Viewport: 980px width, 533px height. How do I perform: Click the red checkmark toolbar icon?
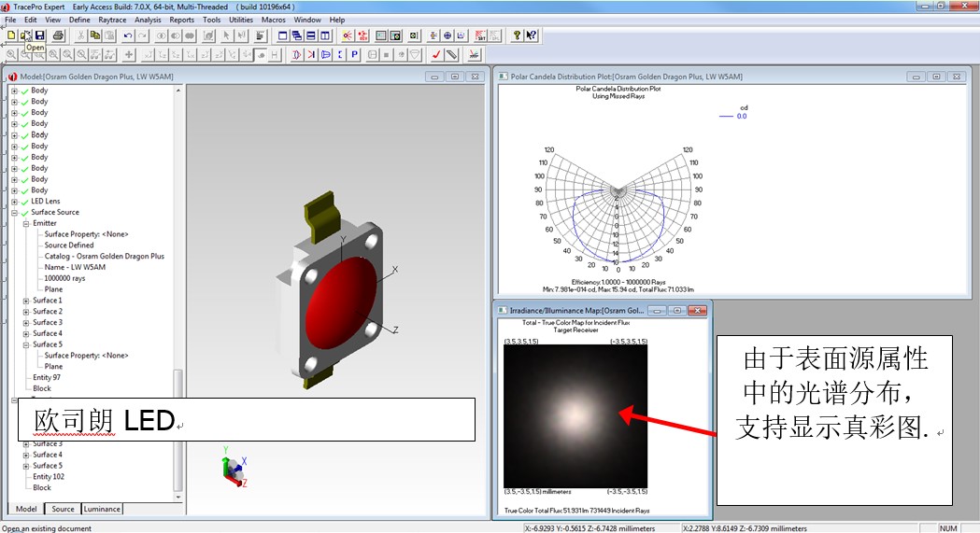pos(436,54)
